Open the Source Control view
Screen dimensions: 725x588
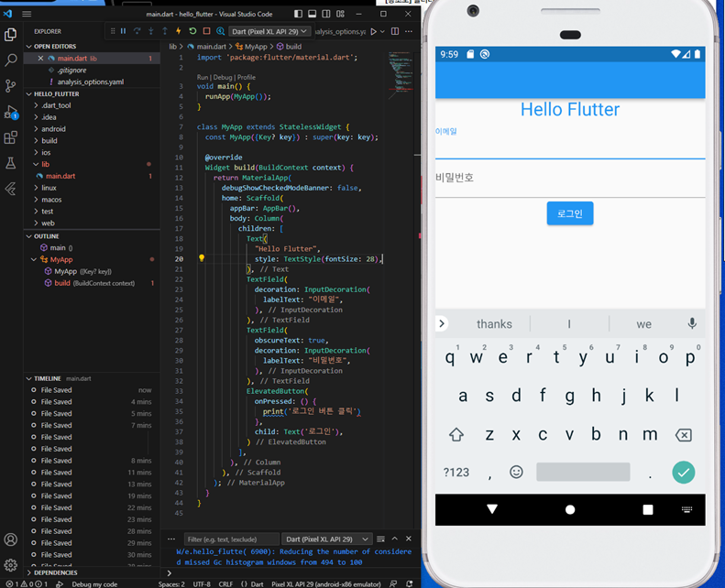click(x=10, y=86)
